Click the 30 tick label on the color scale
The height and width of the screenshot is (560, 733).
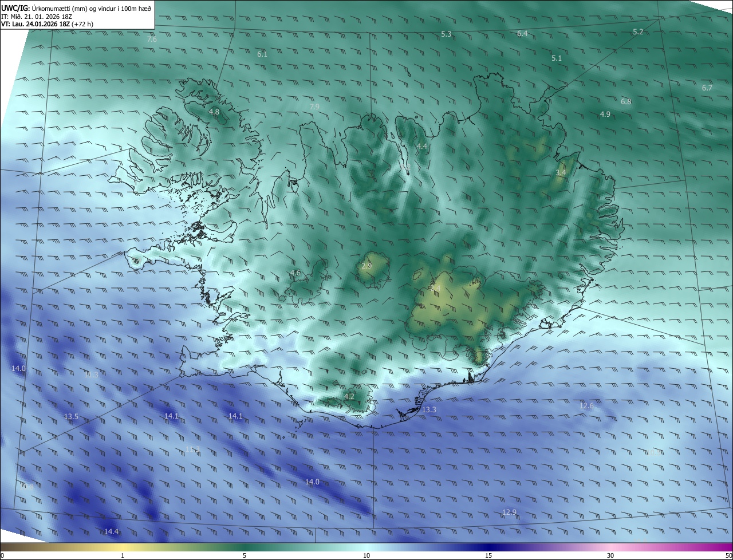(610, 555)
